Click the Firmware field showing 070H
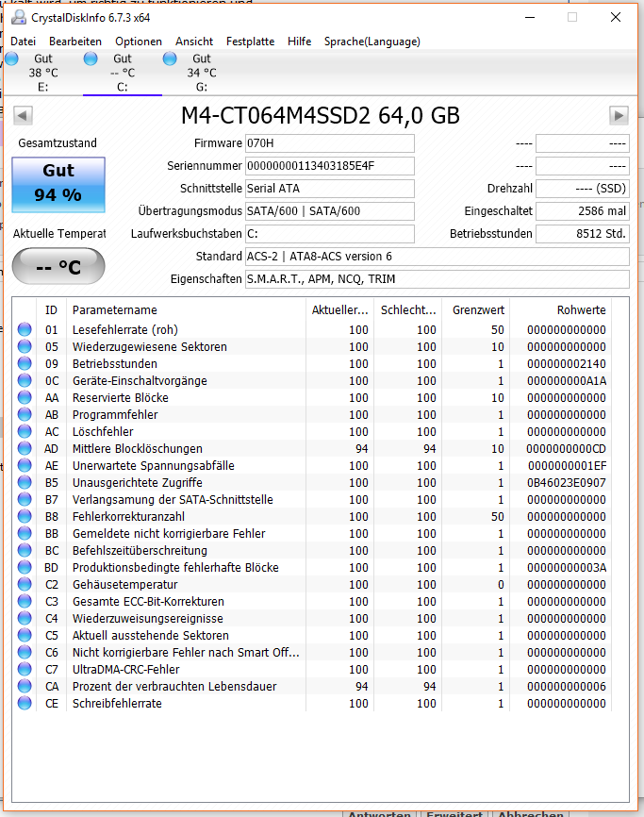The width and height of the screenshot is (644, 817). pyautogui.click(x=330, y=143)
